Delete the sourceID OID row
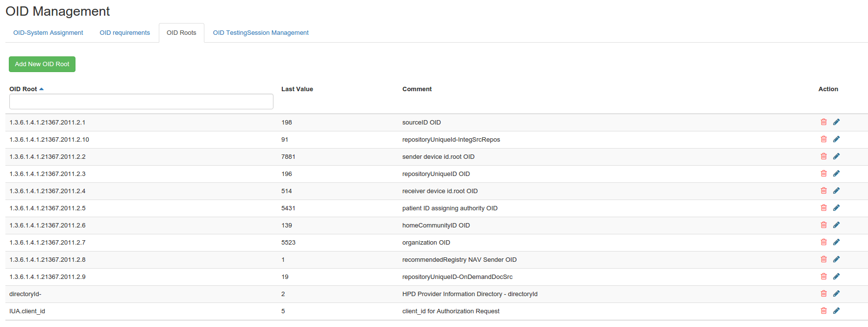868x327 pixels. tap(823, 122)
